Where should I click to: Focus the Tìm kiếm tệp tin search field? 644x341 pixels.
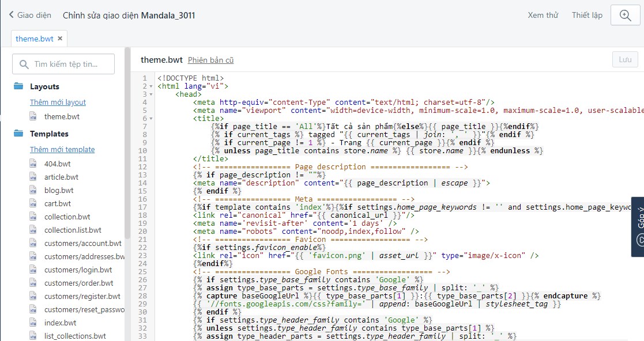pyautogui.click(x=64, y=64)
